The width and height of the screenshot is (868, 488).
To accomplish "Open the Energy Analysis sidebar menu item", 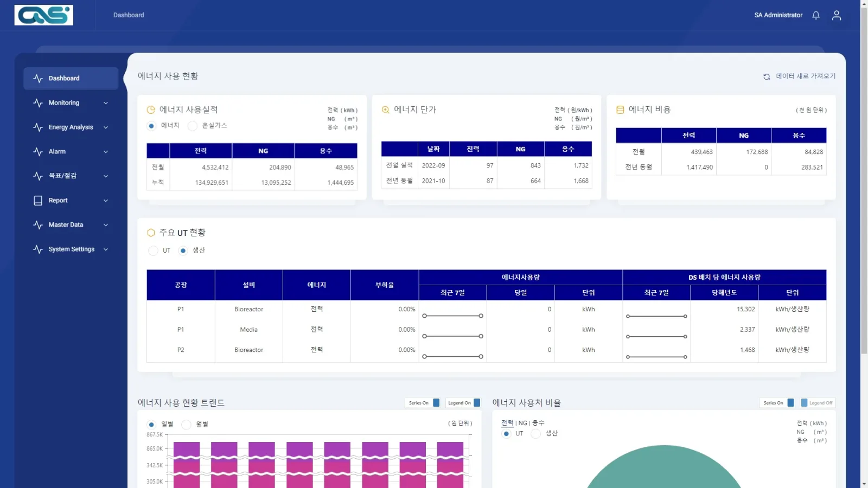I will pos(71,127).
